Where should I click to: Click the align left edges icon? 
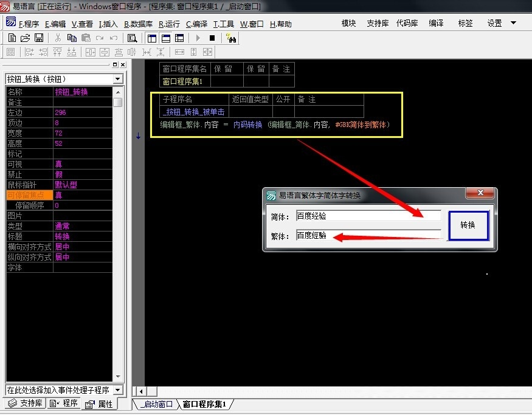tap(30, 52)
